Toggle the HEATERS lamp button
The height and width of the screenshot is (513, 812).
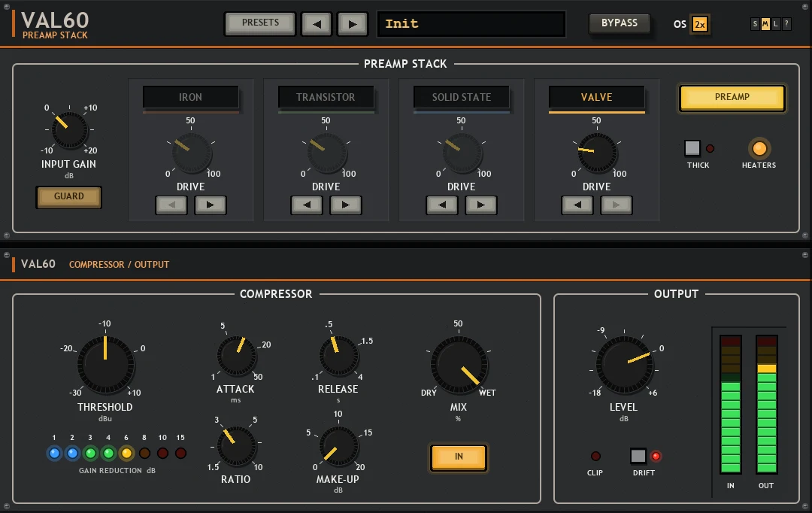click(x=759, y=149)
